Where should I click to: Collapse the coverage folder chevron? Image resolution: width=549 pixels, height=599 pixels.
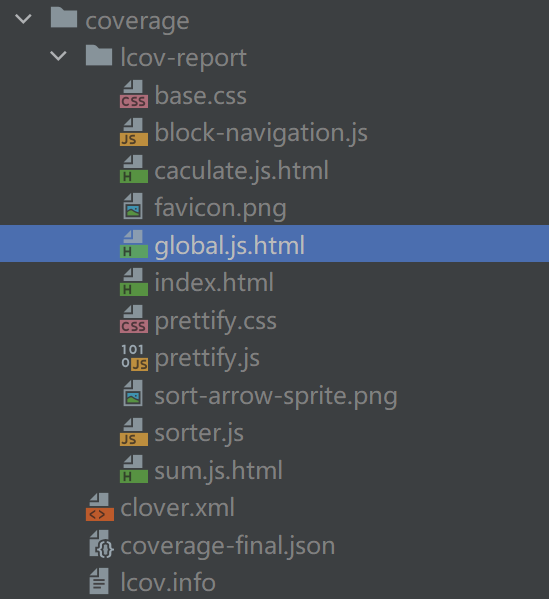coord(23,19)
